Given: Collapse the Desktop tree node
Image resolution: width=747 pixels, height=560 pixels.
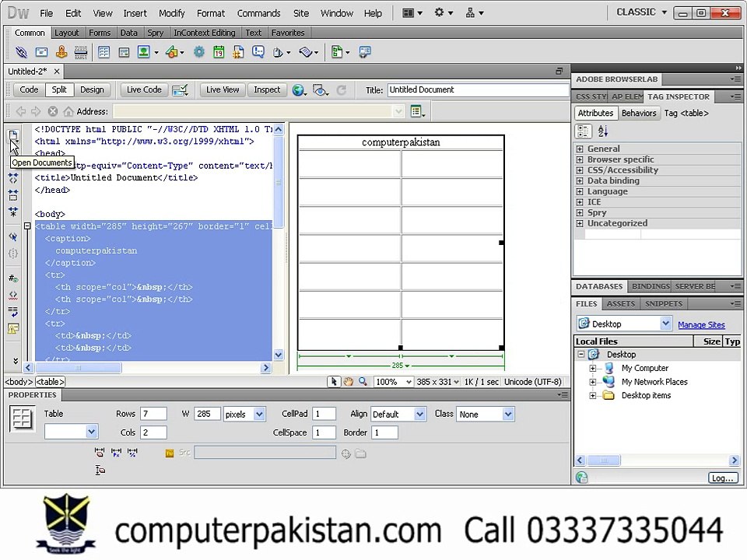Looking at the screenshot, I should (x=580, y=355).
